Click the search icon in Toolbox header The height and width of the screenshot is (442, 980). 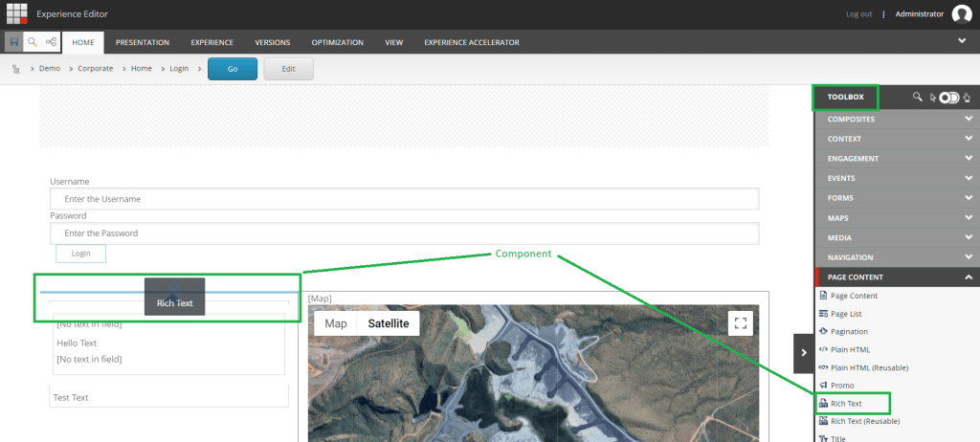pyautogui.click(x=918, y=97)
